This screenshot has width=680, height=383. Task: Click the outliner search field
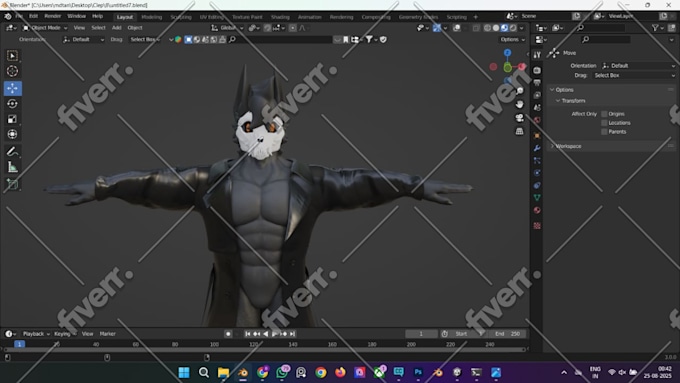(x=602, y=28)
